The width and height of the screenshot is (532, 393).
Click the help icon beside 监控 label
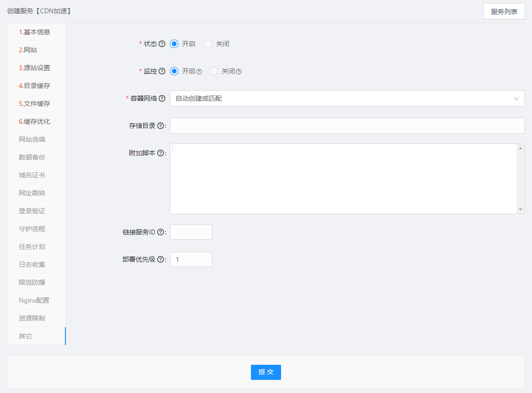pos(162,71)
